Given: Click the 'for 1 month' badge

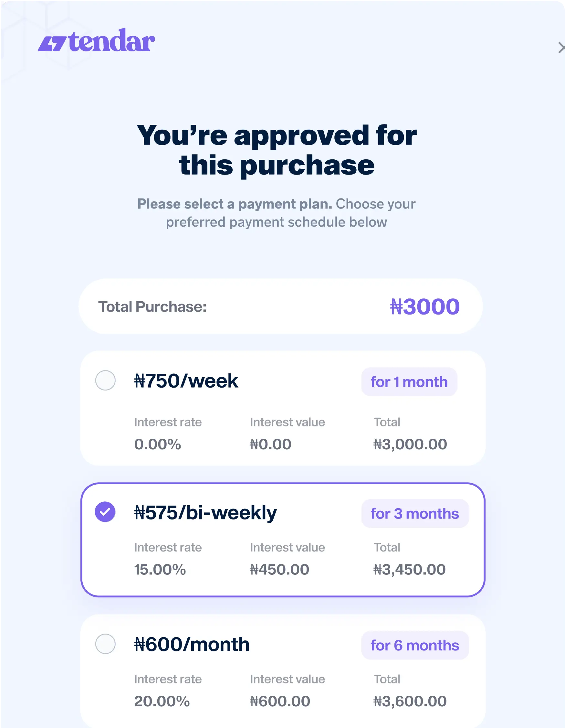Looking at the screenshot, I should coord(409,382).
